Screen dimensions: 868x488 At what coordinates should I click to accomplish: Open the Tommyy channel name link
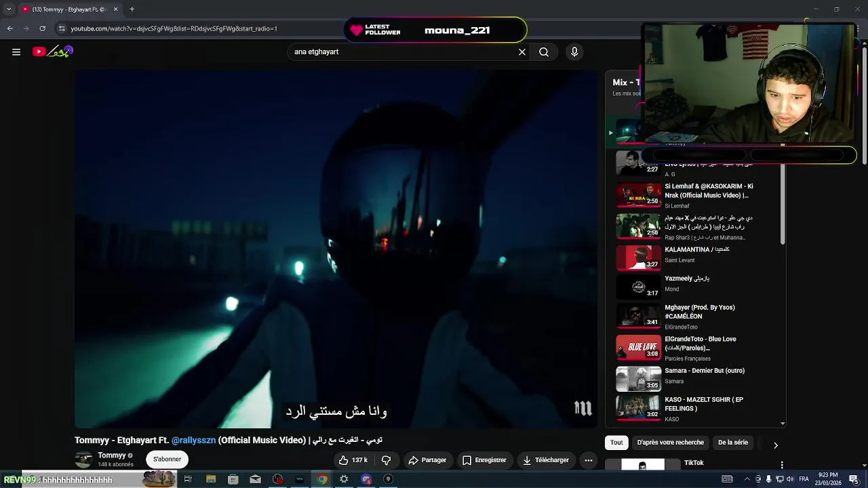111,455
